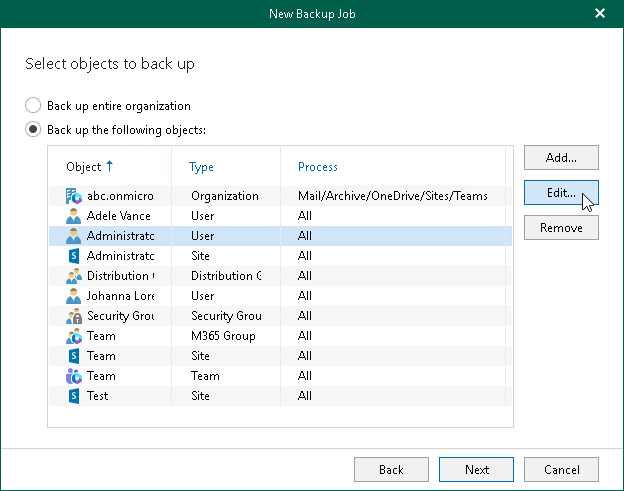Click the abc.onmicro organization icon
Viewport: 624px width, 491px height.
click(x=72, y=196)
